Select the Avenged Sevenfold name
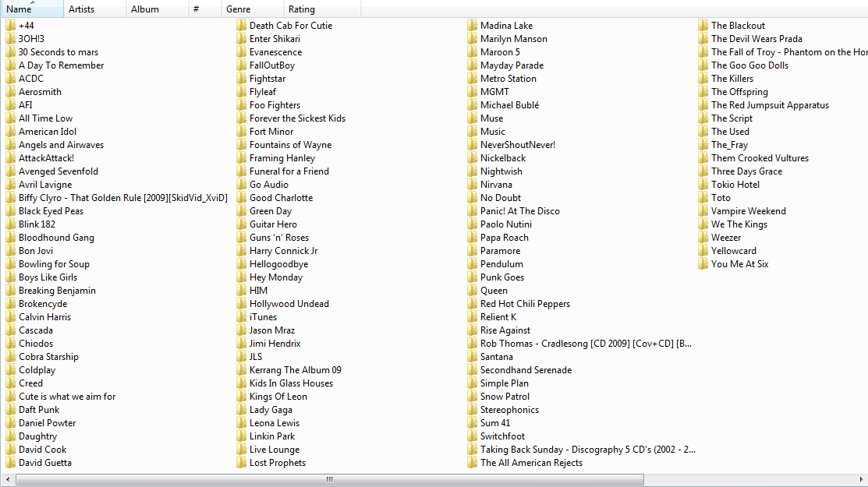This screenshot has width=868, height=487. click(x=58, y=171)
